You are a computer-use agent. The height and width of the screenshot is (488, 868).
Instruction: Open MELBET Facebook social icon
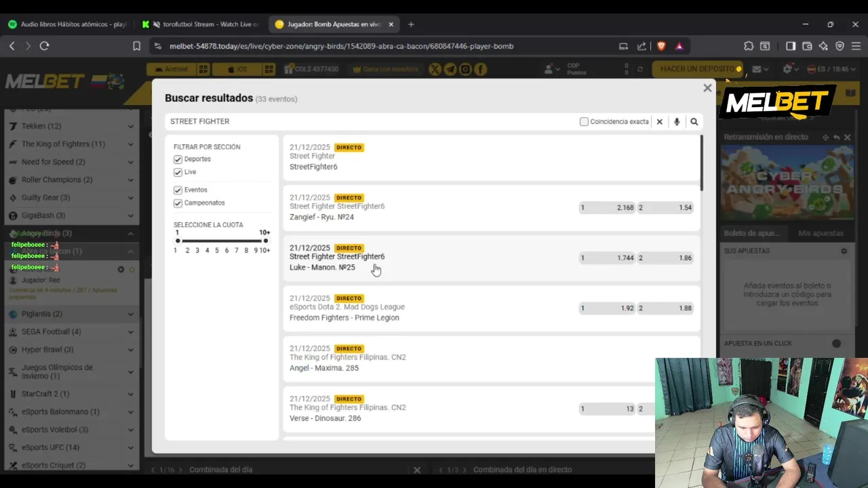tap(480, 69)
